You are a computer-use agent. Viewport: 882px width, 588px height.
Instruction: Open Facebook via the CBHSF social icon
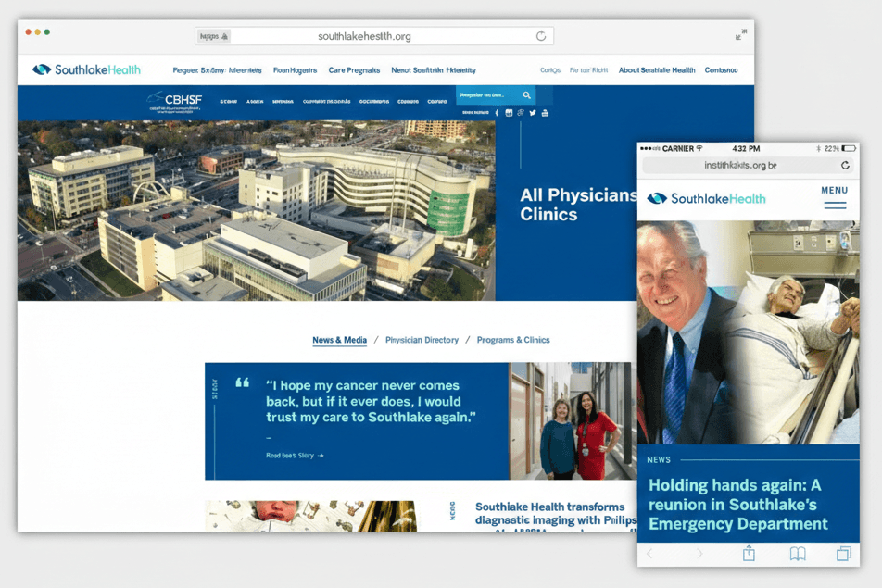497,113
